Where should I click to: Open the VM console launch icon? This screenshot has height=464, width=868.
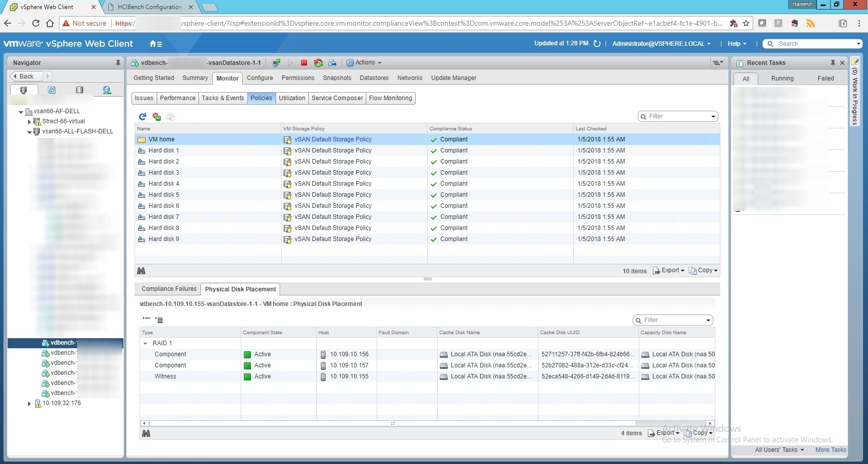pyautogui.click(x=276, y=63)
